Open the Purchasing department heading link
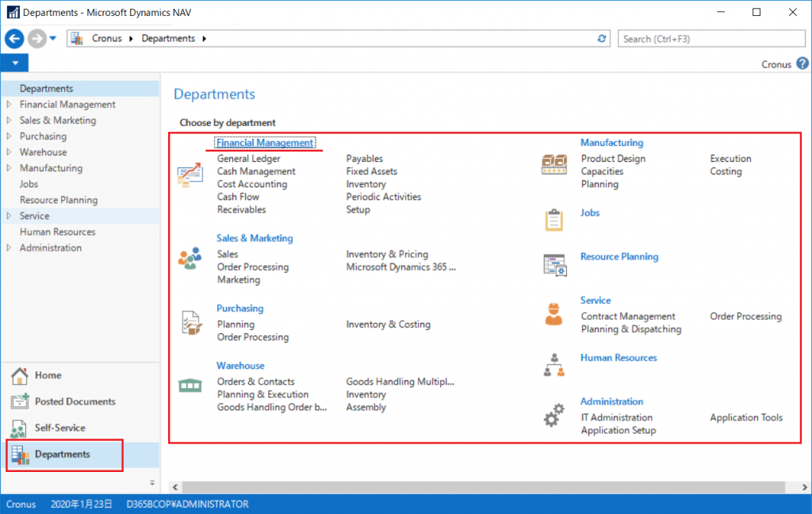This screenshot has height=514, width=812. (x=239, y=309)
